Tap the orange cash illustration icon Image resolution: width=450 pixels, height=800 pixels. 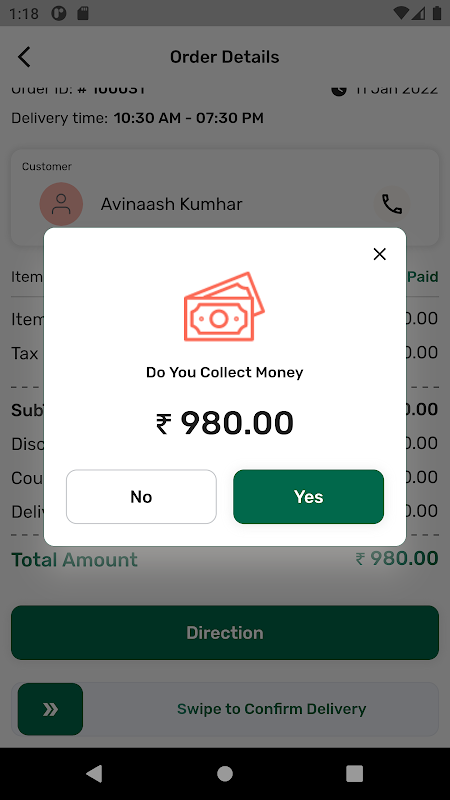coord(224,306)
